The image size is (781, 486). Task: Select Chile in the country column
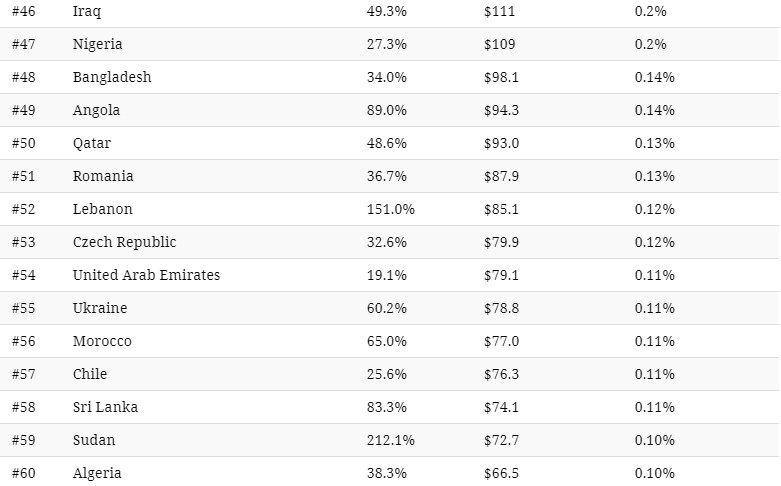(90, 374)
